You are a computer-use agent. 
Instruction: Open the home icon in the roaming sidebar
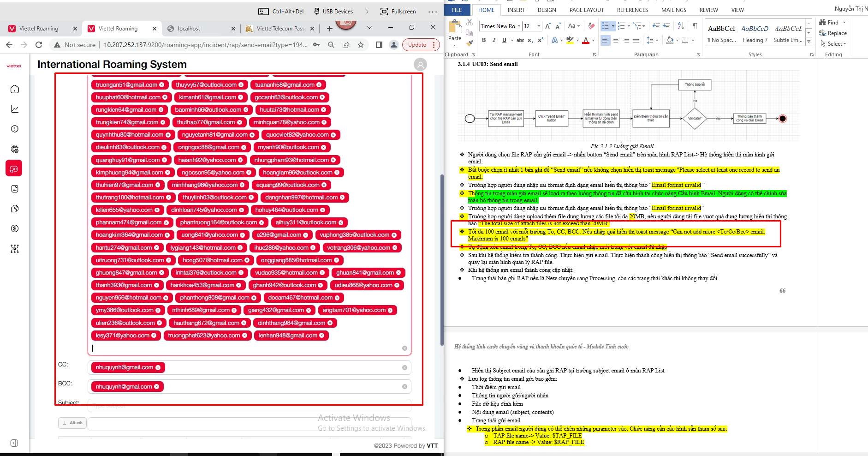click(x=15, y=89)
